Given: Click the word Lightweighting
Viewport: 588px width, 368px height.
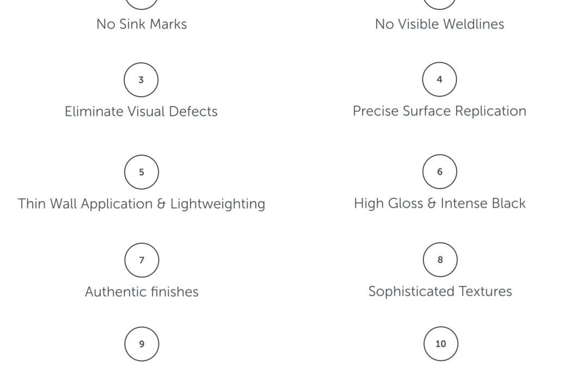Looking at the screenshot, I should point(217,204).
